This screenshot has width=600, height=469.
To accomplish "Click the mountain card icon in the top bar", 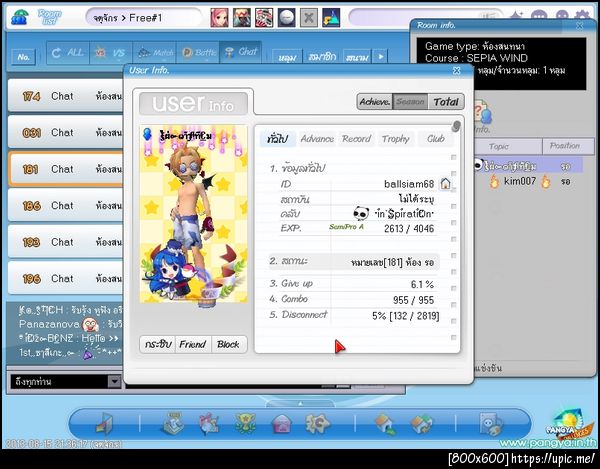I will pyautogui.click(x=331, y=18).
